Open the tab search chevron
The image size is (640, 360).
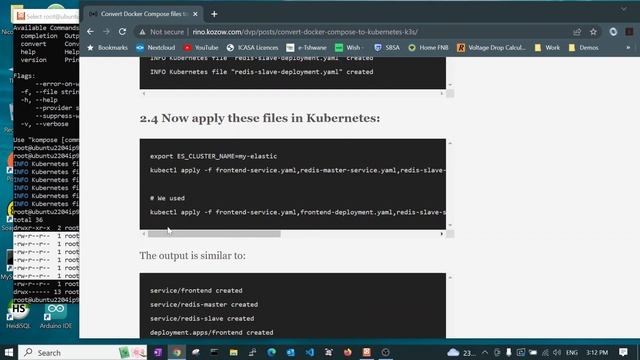click(x=624, y=9)
